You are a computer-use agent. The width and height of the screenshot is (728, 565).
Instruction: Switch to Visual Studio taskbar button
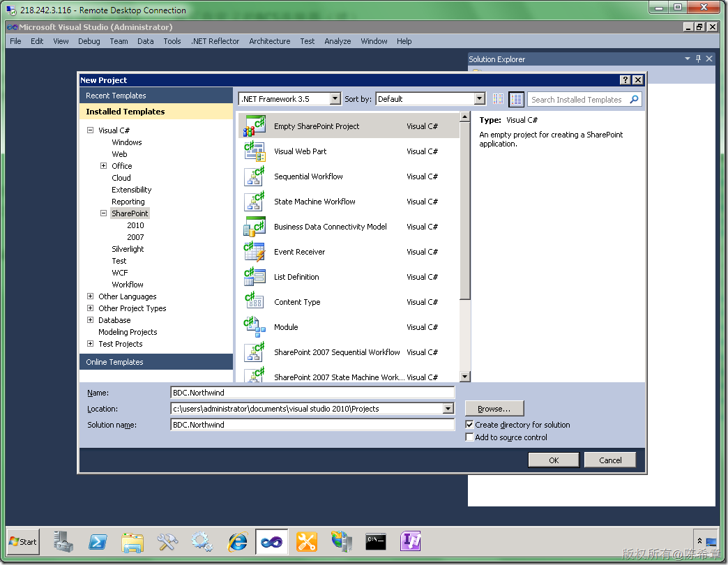[272, 541]
